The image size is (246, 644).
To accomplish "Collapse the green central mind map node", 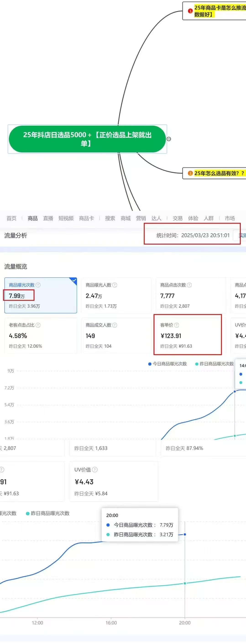I will [169, 139].
